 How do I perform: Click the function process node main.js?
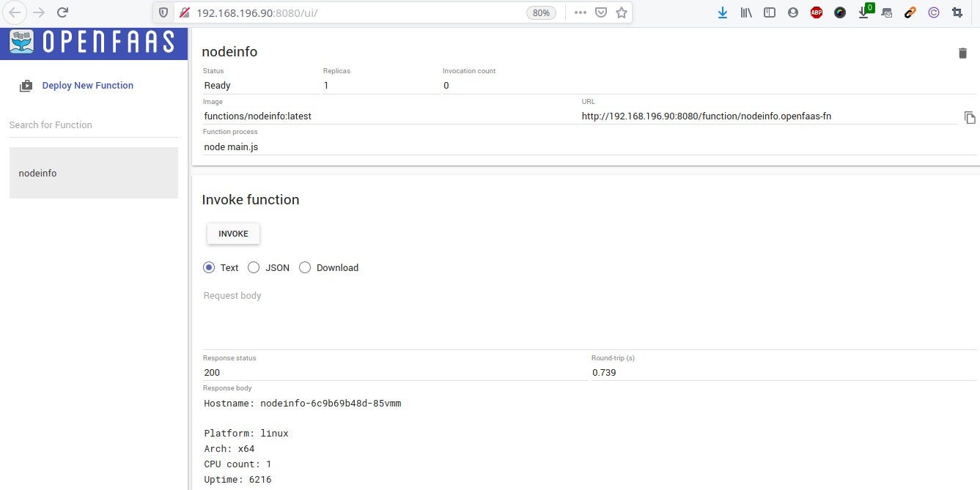point(231,146)
